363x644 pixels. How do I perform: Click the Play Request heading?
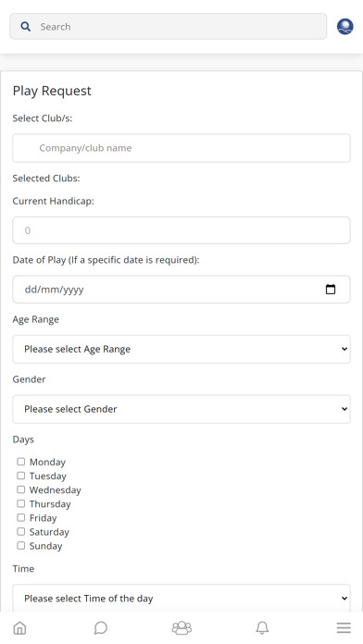click(52, 91)
